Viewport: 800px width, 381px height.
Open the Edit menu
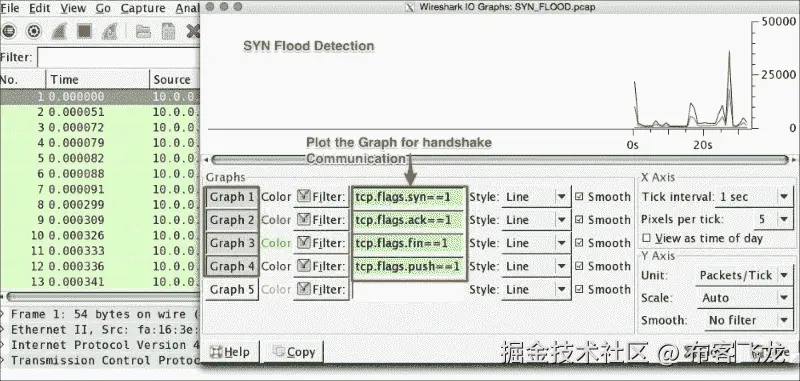pyautogui.click(x=40, y=8)
